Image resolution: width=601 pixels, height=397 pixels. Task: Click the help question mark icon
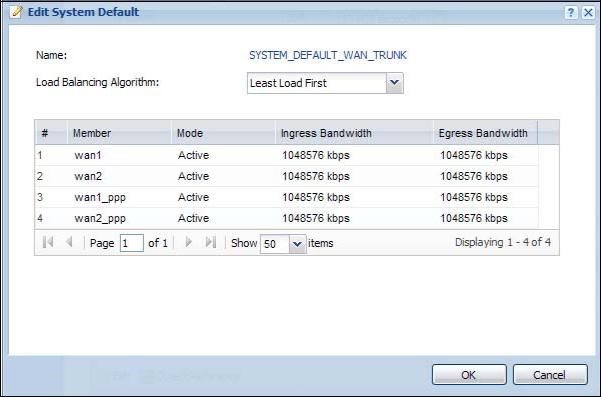click(x=571, y=13)
